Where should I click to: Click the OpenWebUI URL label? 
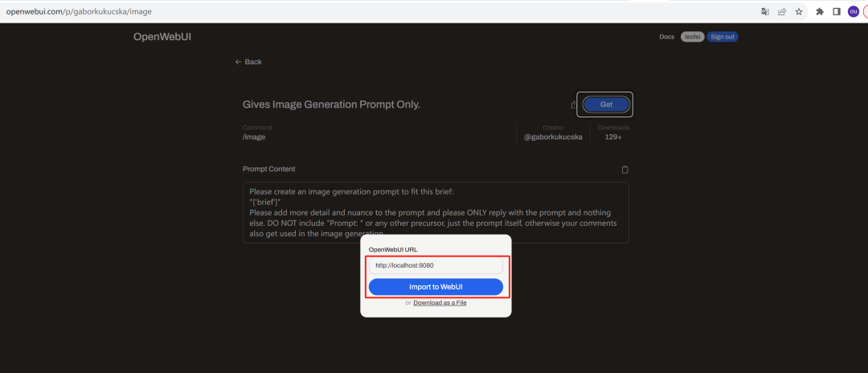click(393, 249)
